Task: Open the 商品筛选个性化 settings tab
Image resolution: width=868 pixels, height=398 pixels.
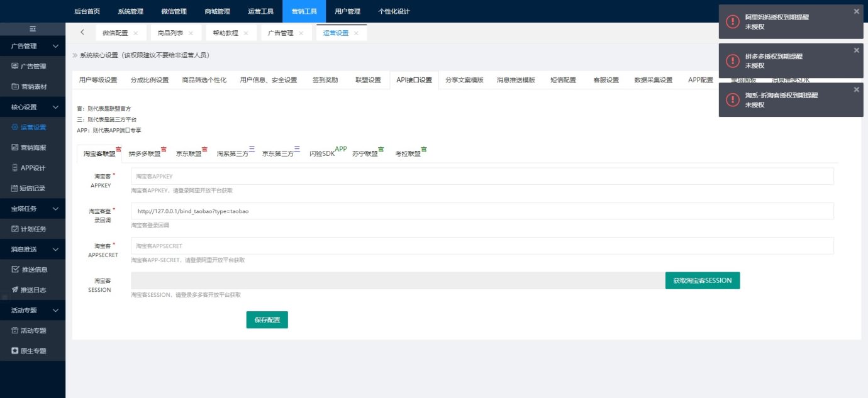Action: tap(204, 80)
